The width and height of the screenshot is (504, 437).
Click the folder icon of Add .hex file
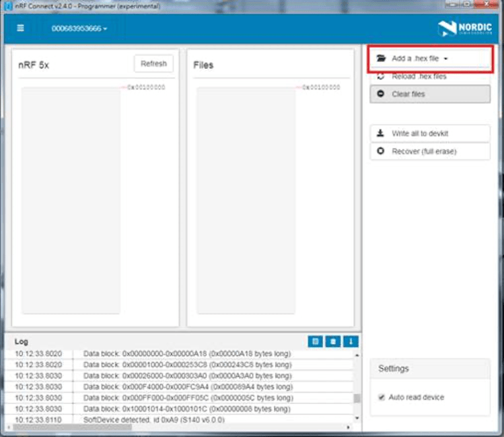tap(381, 58)
